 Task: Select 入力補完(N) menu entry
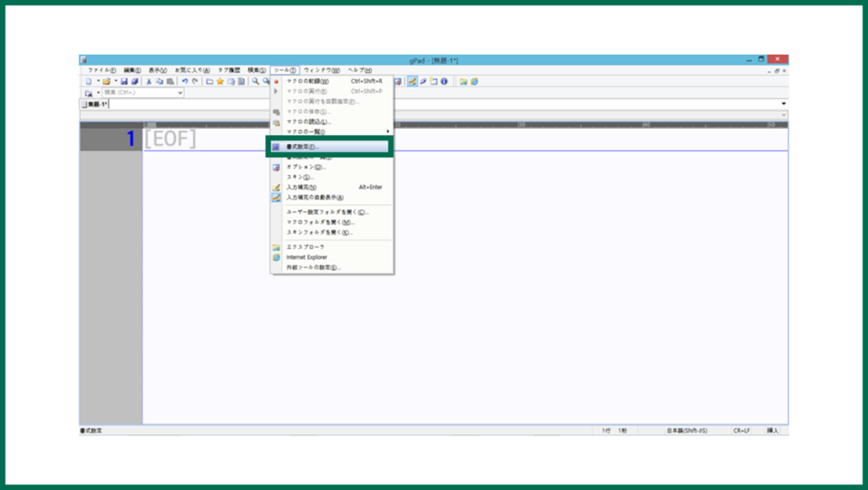pos(332,187)
